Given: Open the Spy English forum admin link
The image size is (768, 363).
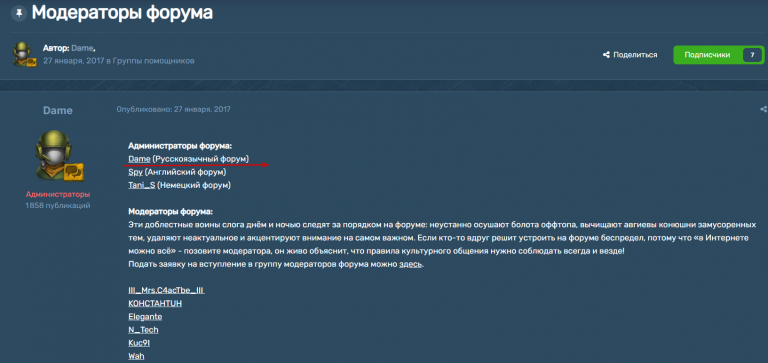Looking at the screenshot, I should 135,172.
